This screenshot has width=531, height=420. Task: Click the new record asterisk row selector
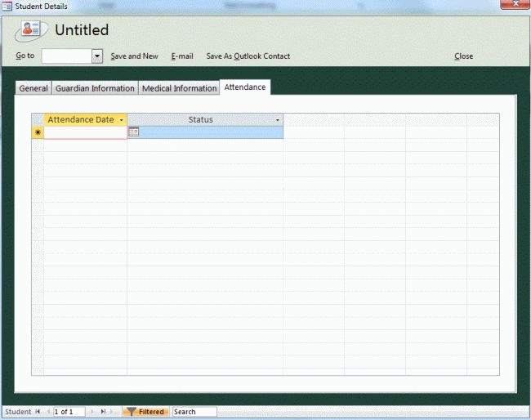pyautogui.click(x=38, y=132)
